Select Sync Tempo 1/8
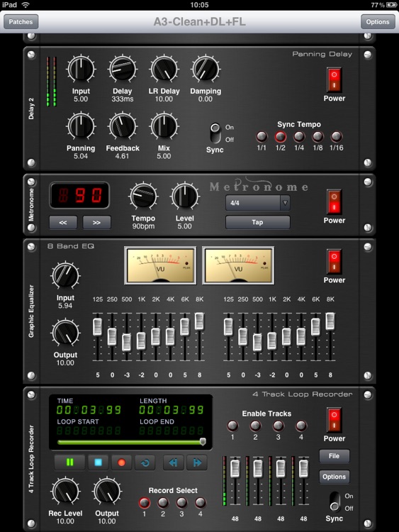Viewport: 399px width, 532px height. point(317,136)
